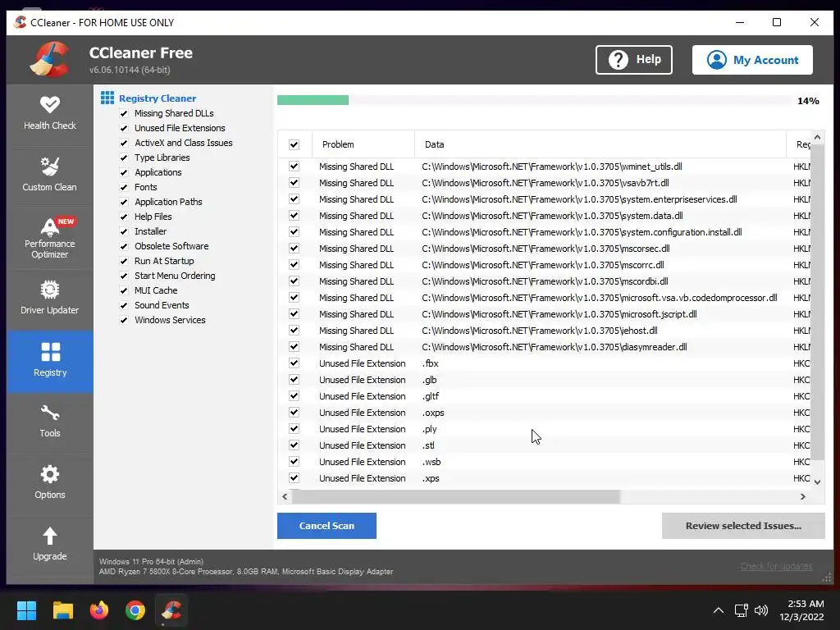Select the .stl extension entry
Image resolution: width=840 pixels, height=630 pixels.
(544, 445)
